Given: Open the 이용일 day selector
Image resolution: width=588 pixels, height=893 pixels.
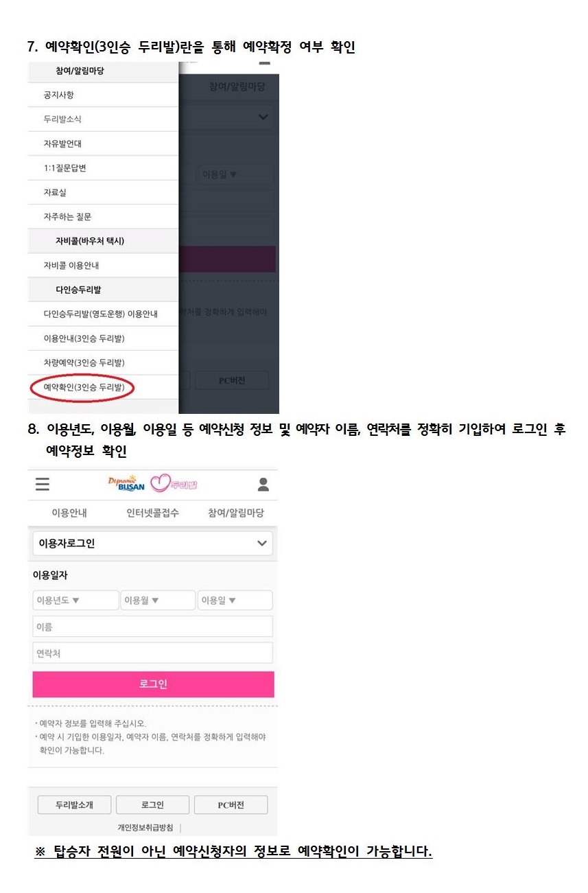Looking at the screenshot, I should (x=235, y=601).
